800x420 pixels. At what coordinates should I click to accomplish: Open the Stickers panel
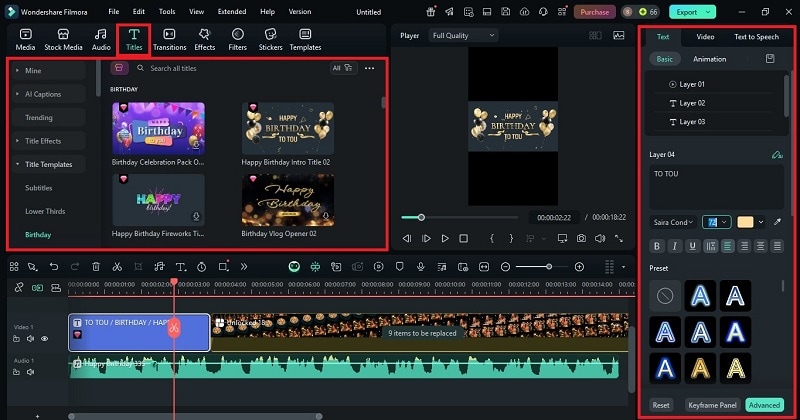[x=270, y=39]
